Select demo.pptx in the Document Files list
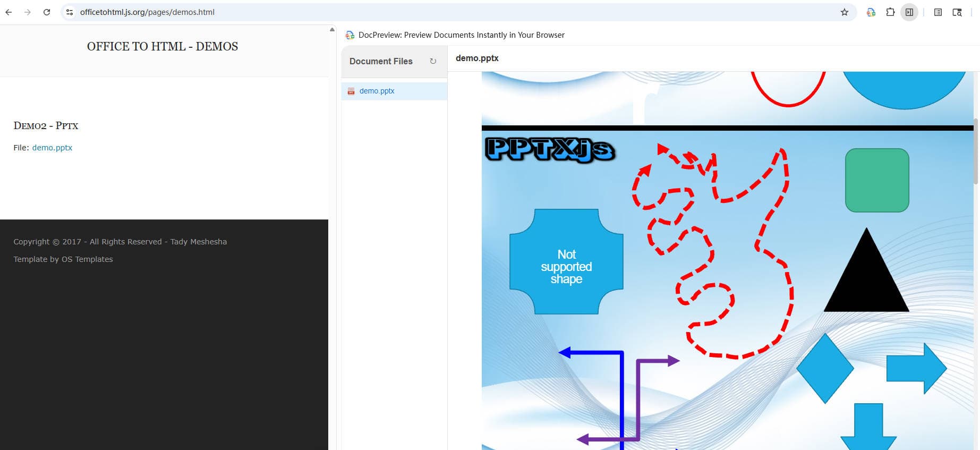 pyautogui.click(x=394, y=91)
